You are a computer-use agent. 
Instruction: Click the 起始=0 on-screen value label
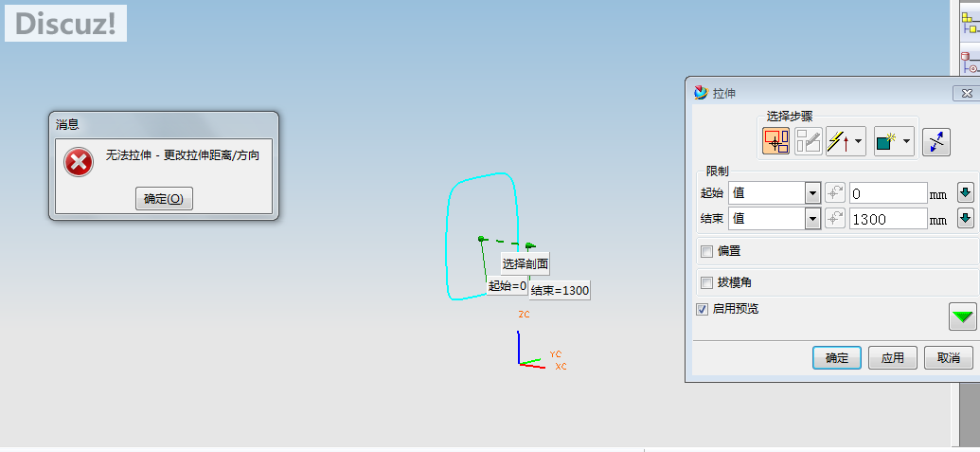tap(508, 286)
